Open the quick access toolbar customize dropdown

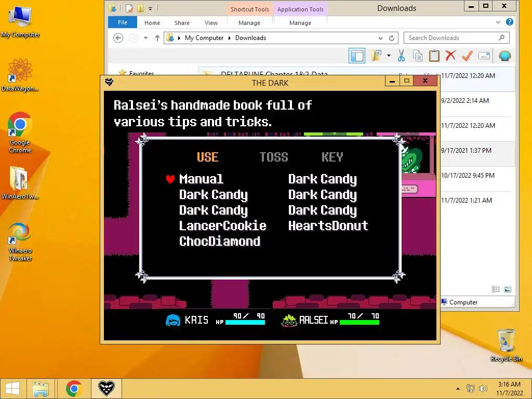point(150,8)
